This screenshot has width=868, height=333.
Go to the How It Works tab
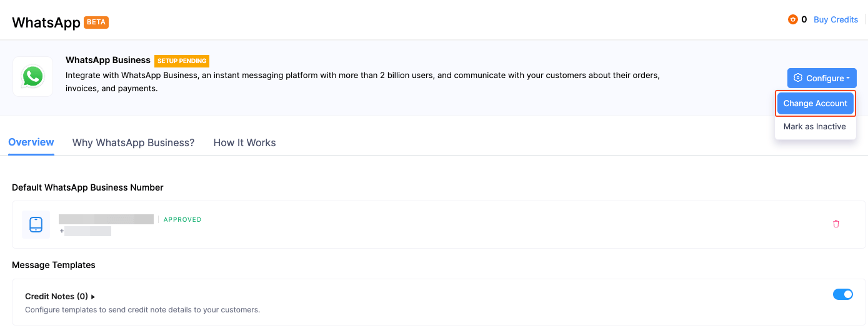[244, 142]
